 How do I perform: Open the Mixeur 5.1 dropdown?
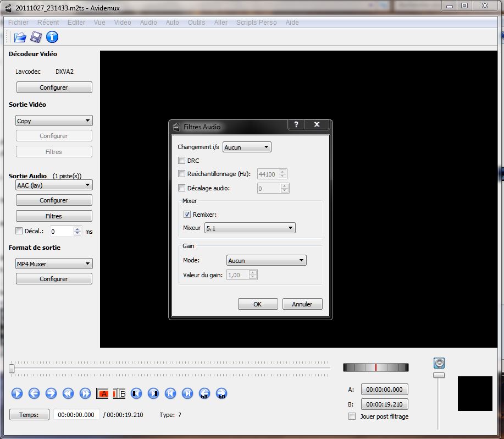coord(250,228)
